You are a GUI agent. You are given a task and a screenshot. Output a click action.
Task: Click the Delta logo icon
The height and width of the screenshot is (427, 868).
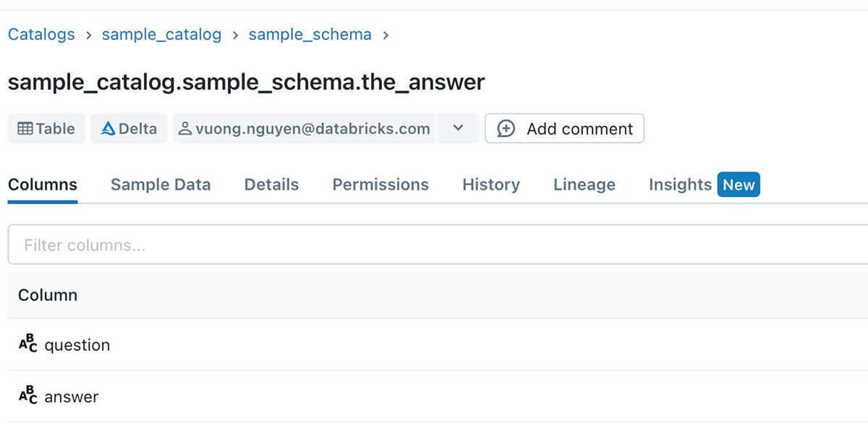tap(109, 129)
